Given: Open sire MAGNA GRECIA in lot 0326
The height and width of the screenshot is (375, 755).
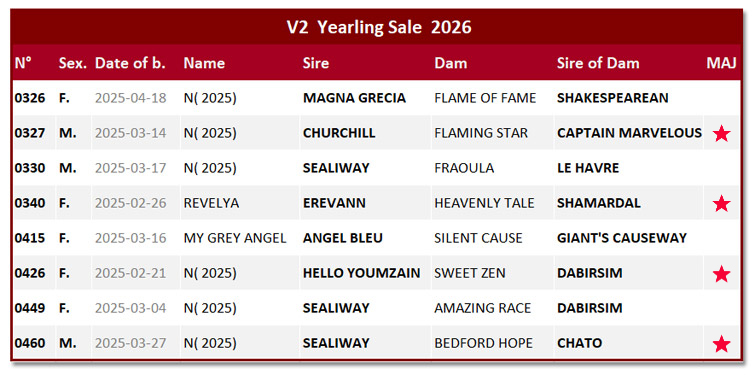Looking at the screenshot, I should point(354,98).
